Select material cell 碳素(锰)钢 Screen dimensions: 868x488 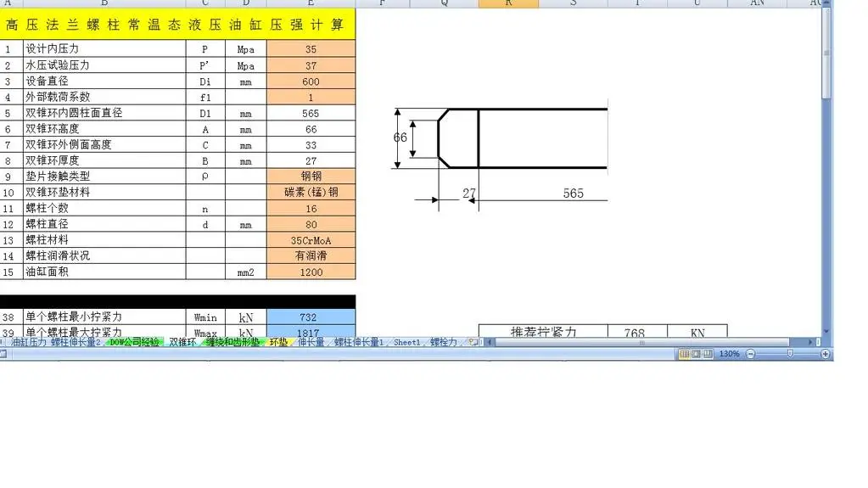pyautogui.click(x=311, y=192)
